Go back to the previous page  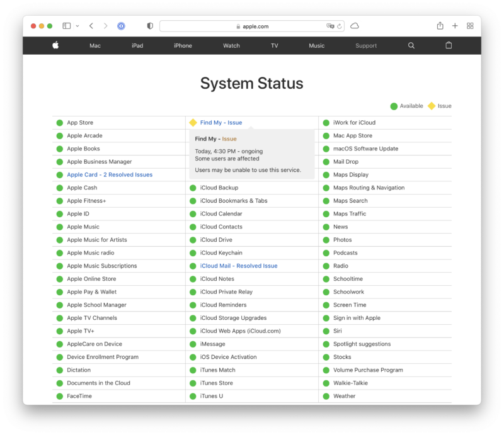pyautogui.click(x=91, y=26)
